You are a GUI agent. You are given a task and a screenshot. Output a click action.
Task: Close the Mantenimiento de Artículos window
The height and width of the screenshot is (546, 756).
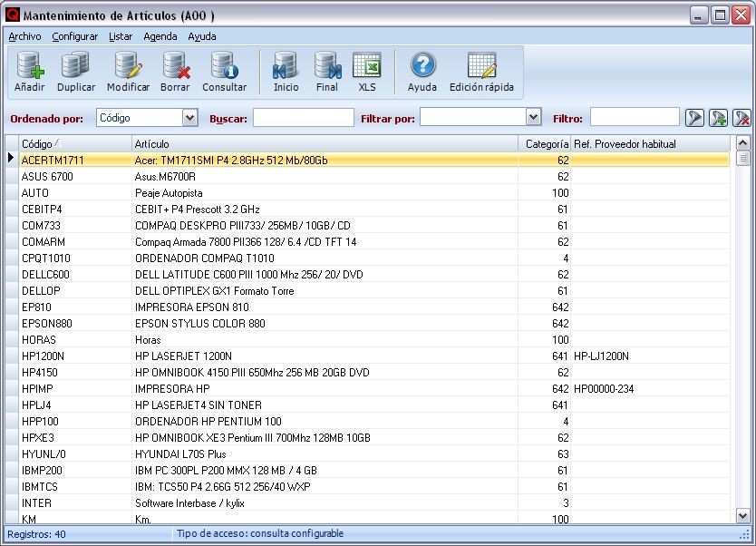[741, 15]
